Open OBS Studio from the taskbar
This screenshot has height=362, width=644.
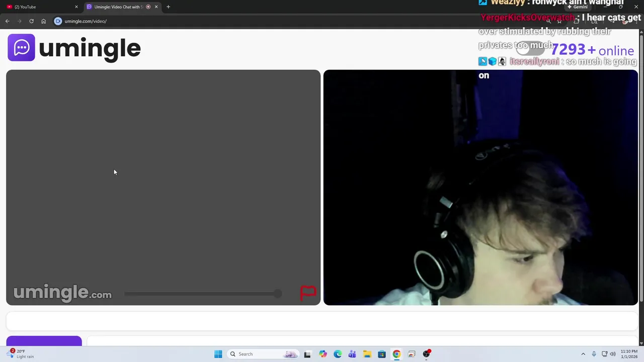click(427, 354)
